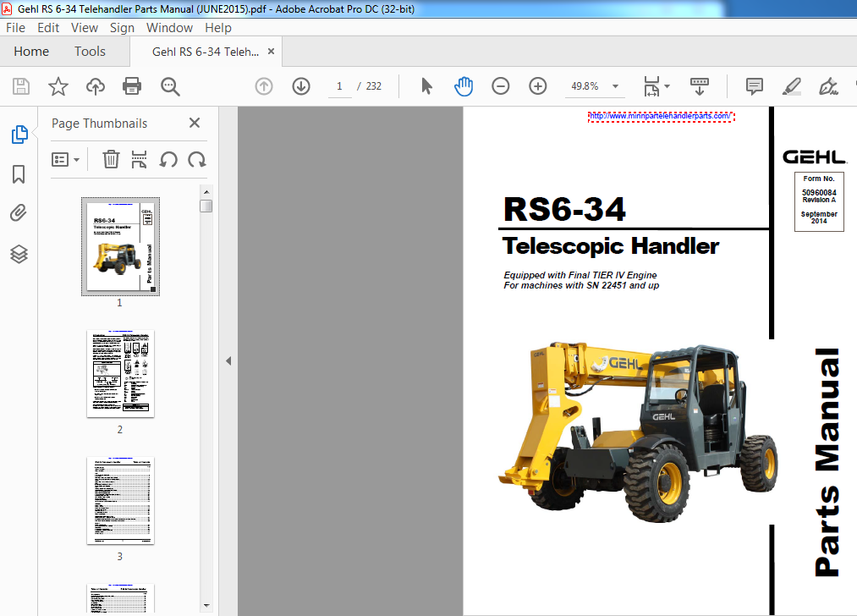
Task: Open the find text magnifier tool
Action: tap(170, 86)
